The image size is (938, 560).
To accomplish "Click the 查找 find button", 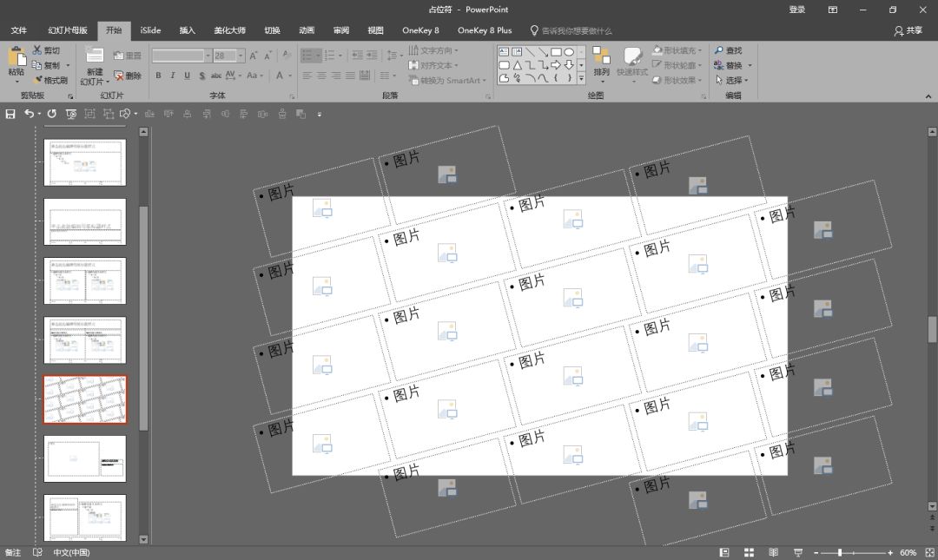I will click(x=728, y=50).
